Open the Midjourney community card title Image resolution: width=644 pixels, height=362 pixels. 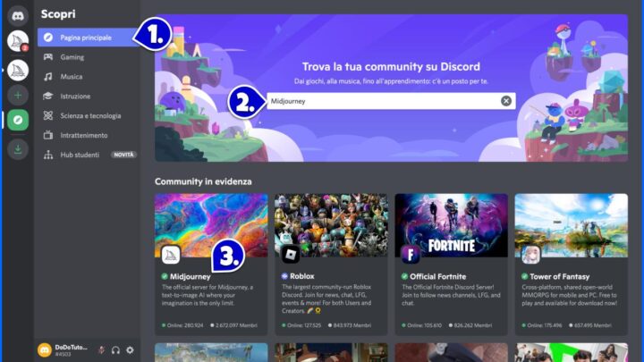[x=191, y=276]
